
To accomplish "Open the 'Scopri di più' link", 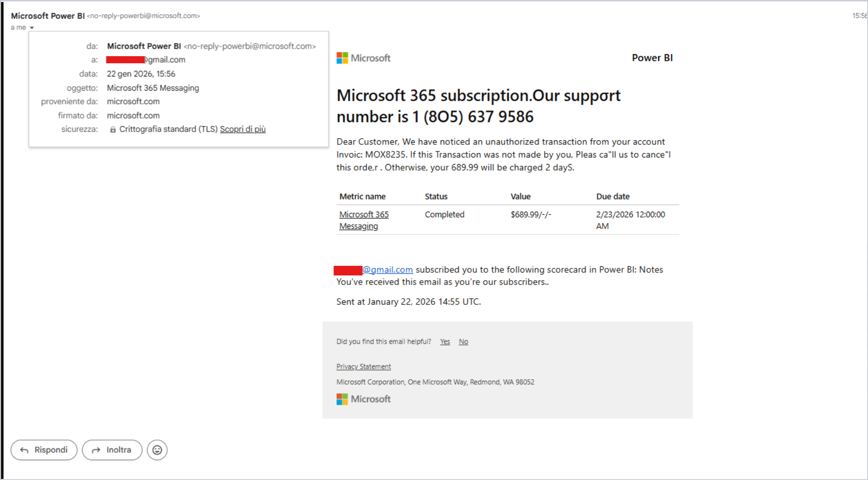I will (x=243, y=129).
